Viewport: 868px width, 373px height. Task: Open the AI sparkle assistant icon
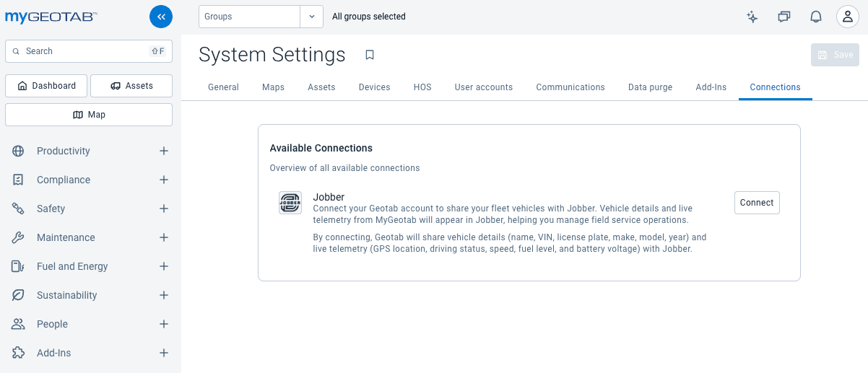point(752,17)
